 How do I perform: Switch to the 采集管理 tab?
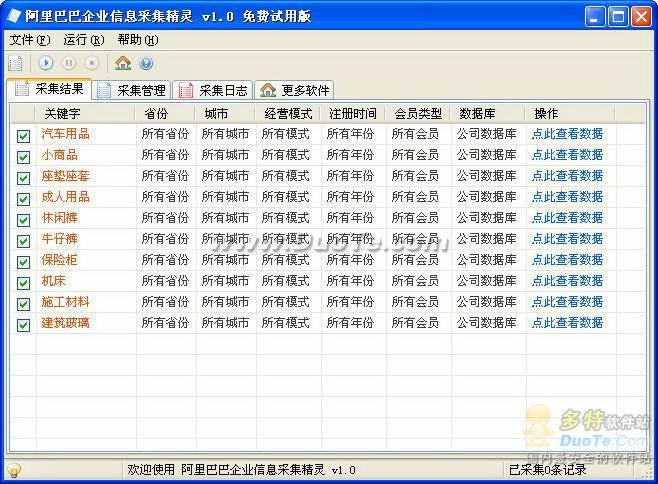(x=132, y=90)
